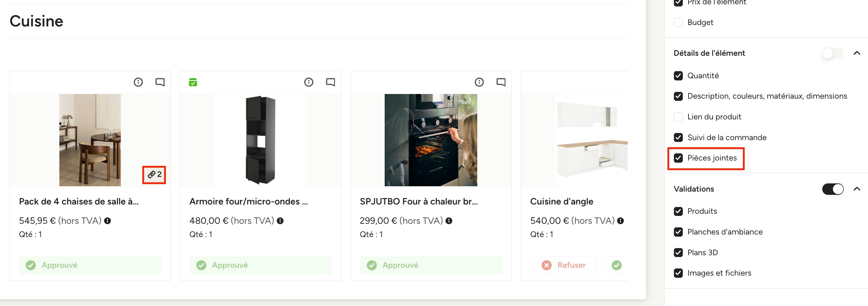Turn off the Validations switch
Viewport: 868px width, 306px height.
pos(833,189)
